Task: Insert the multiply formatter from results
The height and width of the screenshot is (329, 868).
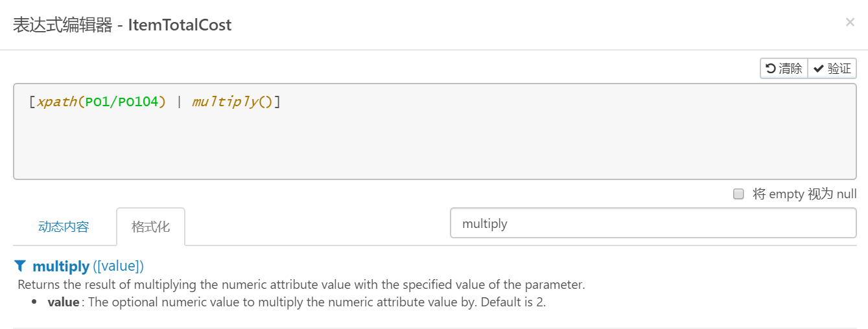Action: point(61,266)
